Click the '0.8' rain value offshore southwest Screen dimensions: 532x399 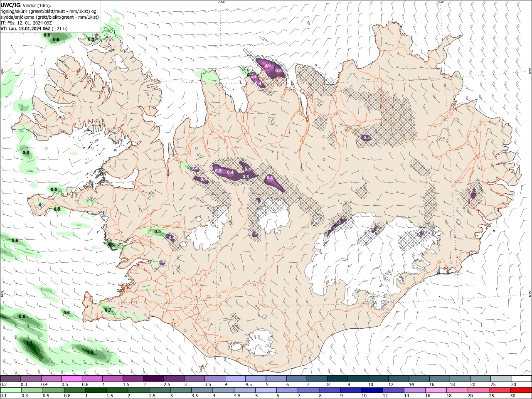point(22,316)
